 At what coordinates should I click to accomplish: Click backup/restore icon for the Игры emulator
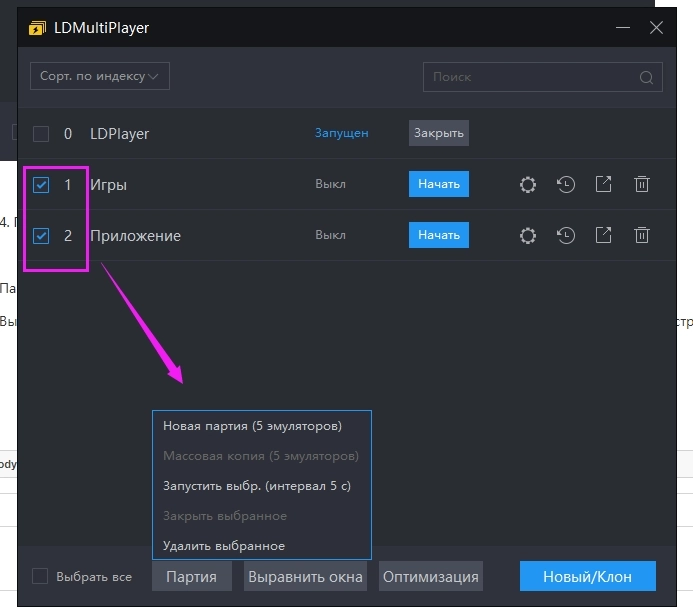coord(566,184)
